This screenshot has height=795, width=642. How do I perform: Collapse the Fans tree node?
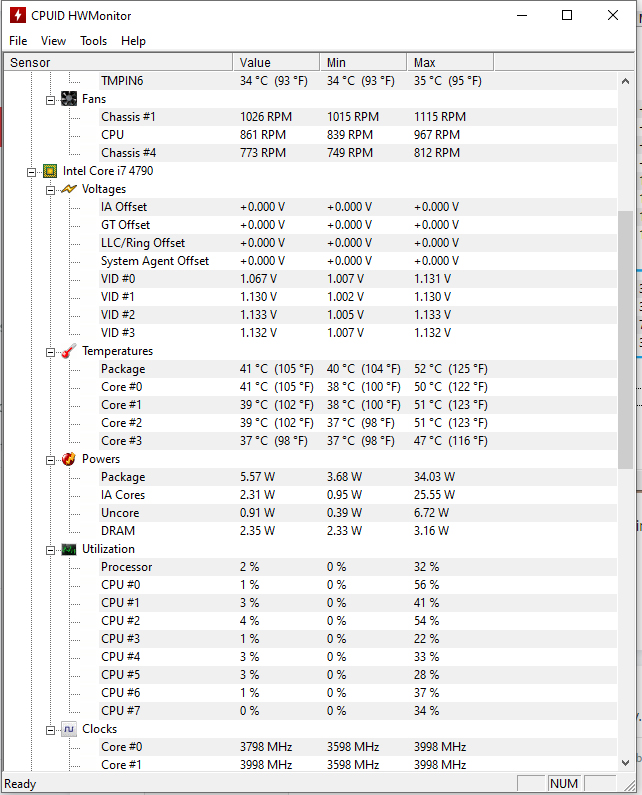50,100
